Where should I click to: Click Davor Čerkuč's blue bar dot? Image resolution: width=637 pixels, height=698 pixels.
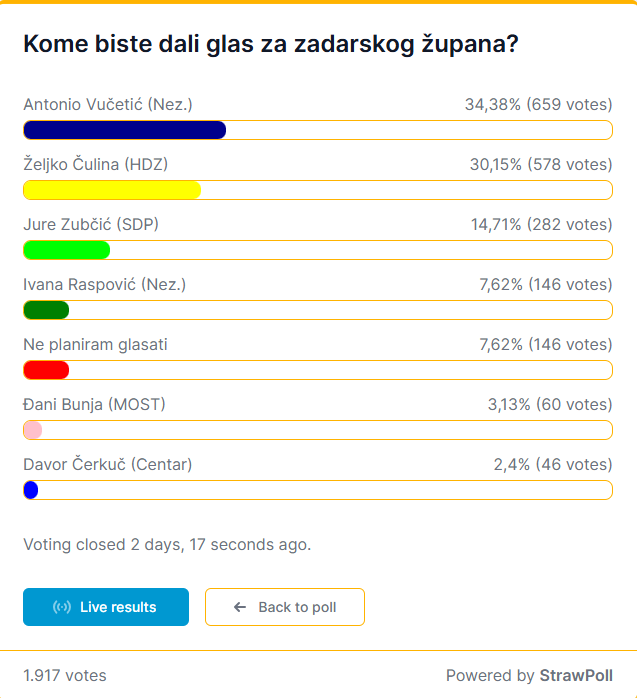(x=30, y=490)
